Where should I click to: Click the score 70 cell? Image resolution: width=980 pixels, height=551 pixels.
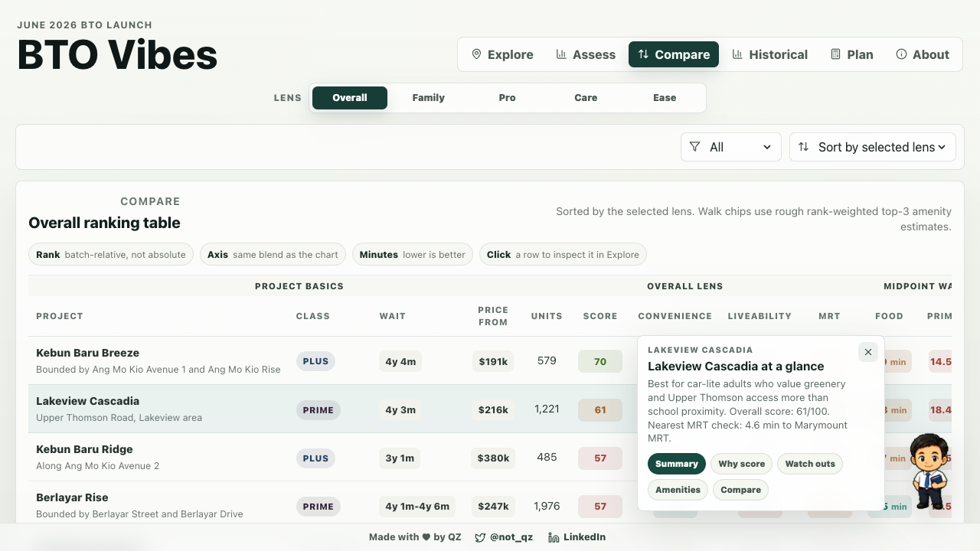coord(600,361)
